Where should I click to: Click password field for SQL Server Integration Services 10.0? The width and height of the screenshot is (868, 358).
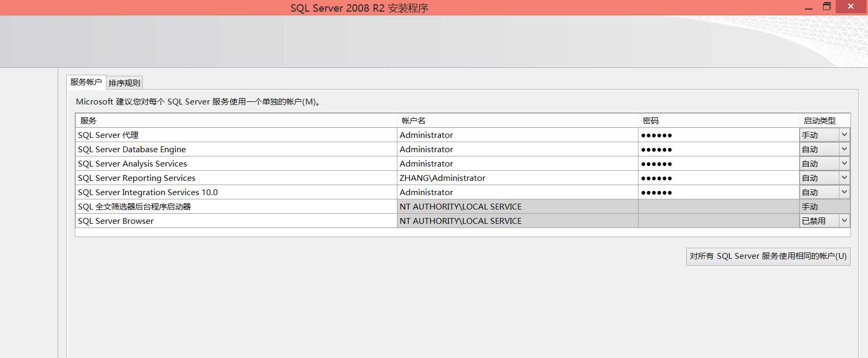(719, 192)
